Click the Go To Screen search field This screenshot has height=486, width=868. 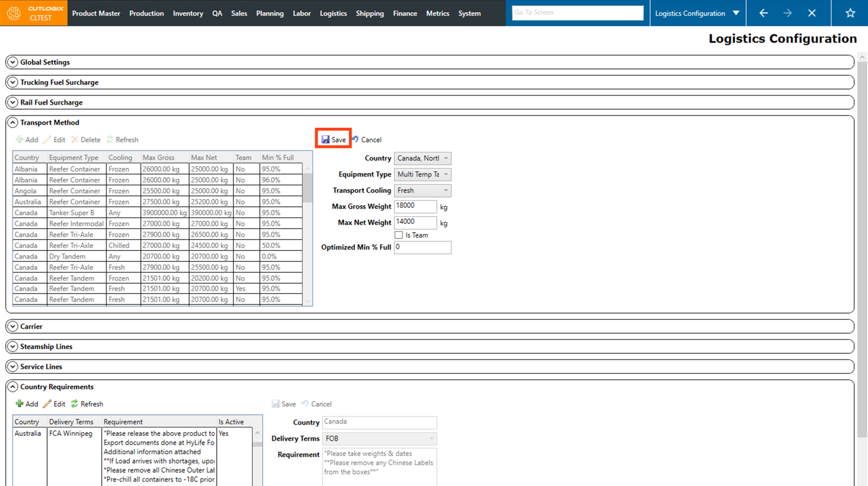(x=577, y=13)
